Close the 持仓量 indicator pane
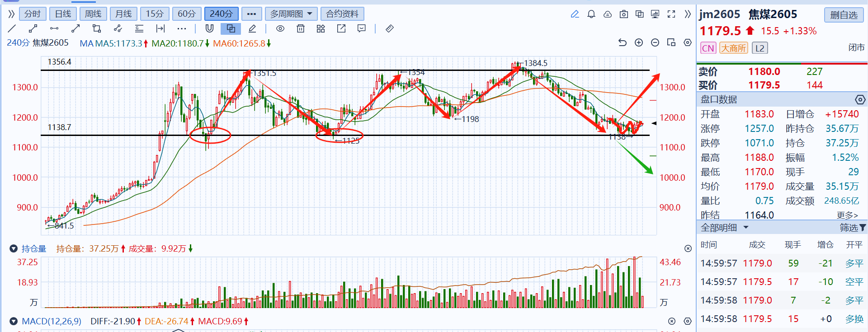The height and width of the screenshot is (332, 868). 688,248
